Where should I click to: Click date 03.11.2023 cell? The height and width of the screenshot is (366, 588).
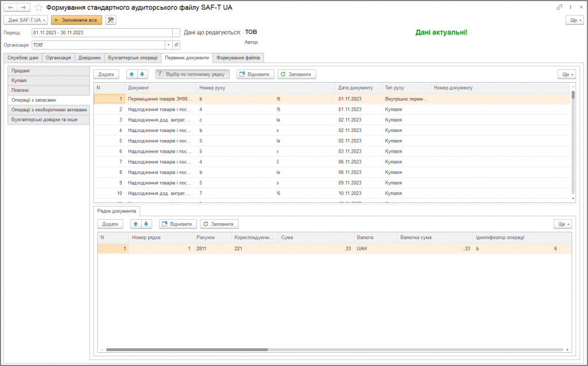pos(358,151)
